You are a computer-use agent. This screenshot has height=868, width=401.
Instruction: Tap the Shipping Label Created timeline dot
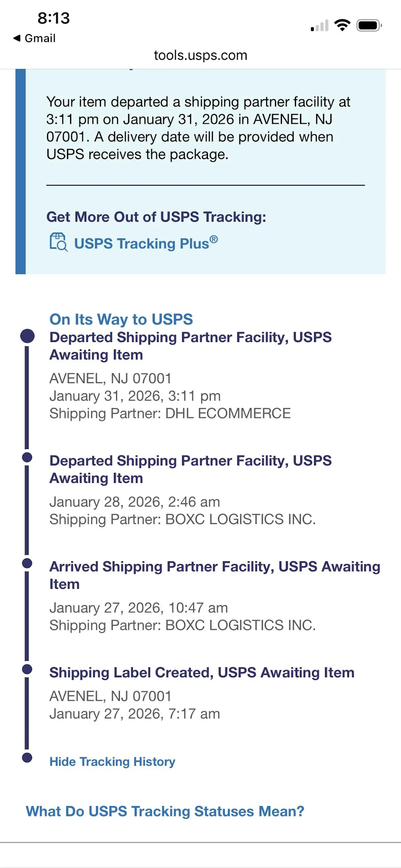tap(27, 669)
